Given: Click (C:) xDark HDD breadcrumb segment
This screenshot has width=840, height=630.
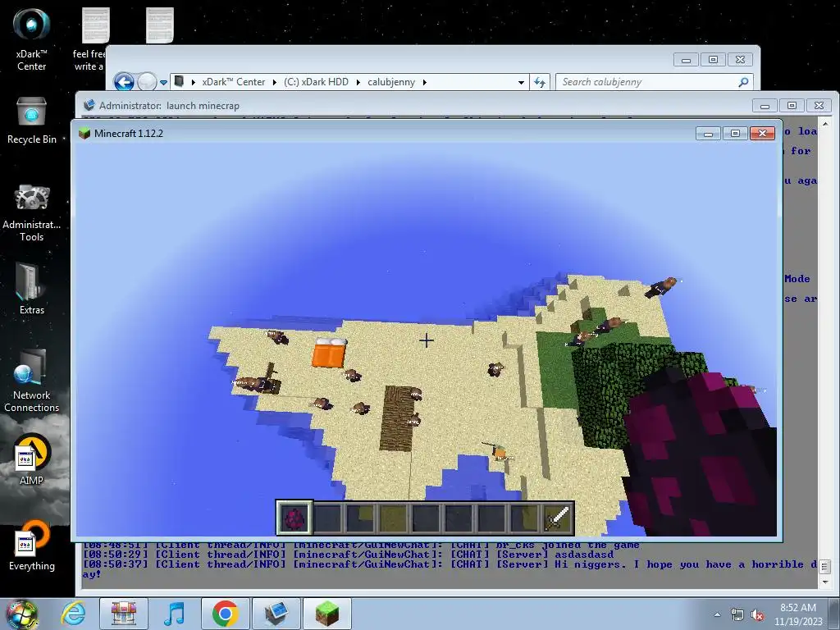Looking at the screenshot, I should (x=316, y=82).
